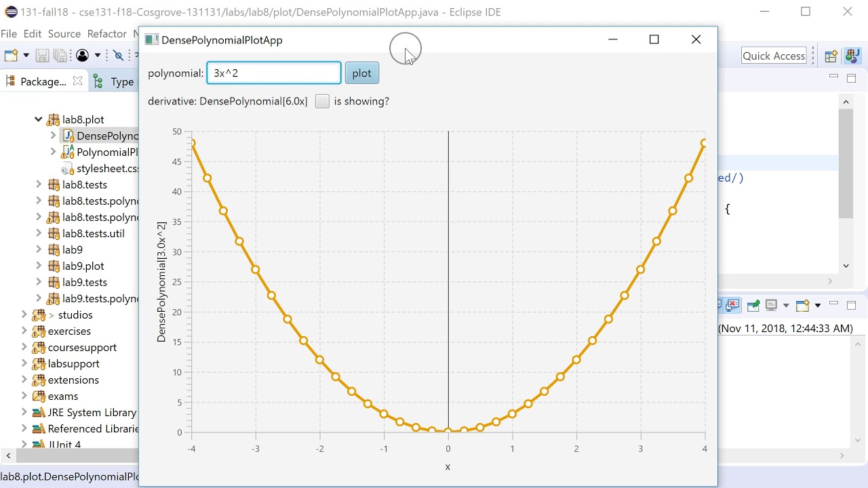Open the Eclipse Edit menu

coord(33,34)
